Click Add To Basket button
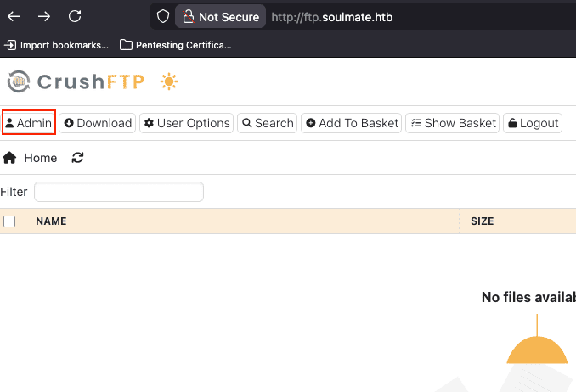The image size is (576, 392). tap(352, 123)
